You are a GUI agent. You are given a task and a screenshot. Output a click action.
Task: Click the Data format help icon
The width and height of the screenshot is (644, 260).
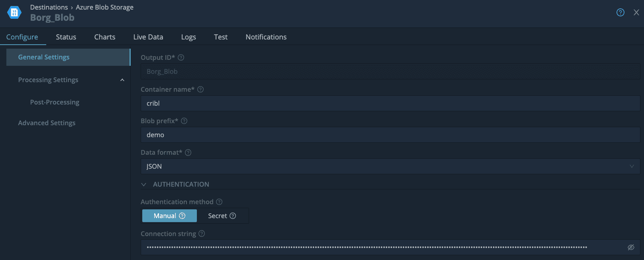point(188,152)
